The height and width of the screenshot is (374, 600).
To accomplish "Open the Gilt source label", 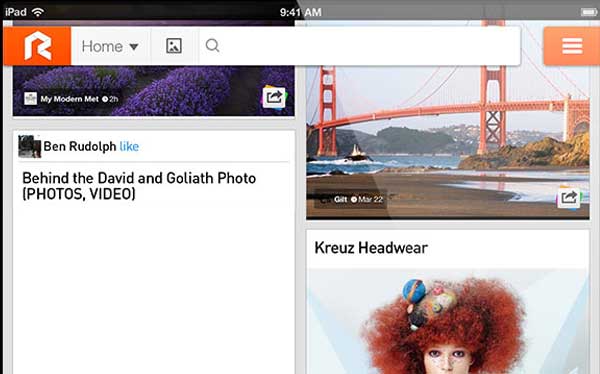I will [340, 199].
